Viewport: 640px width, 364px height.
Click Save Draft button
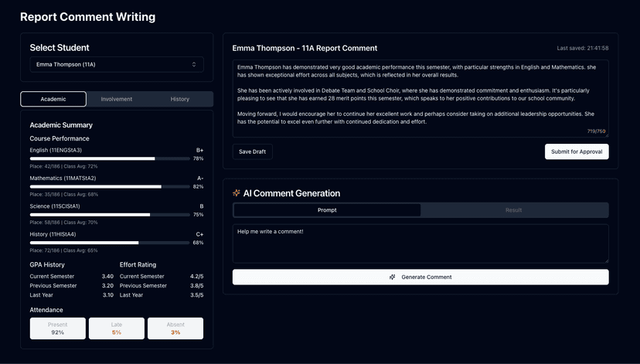pos(252,151)
